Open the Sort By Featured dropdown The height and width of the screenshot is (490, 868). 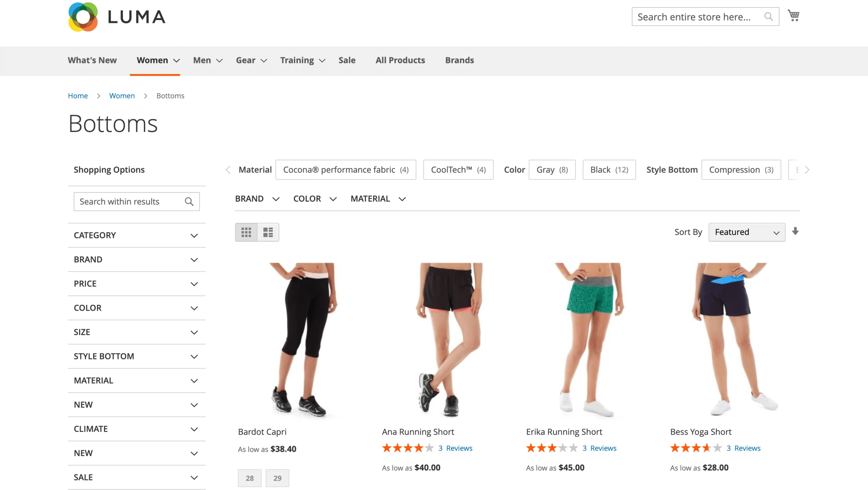(747, 232)
